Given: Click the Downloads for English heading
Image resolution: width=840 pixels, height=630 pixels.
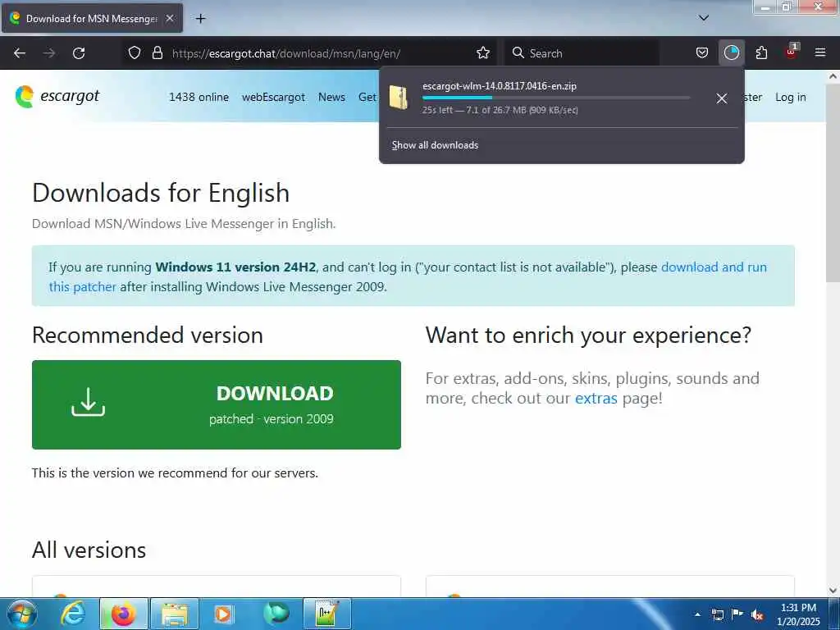Looking at the screenshot, I should pos(161,193).
